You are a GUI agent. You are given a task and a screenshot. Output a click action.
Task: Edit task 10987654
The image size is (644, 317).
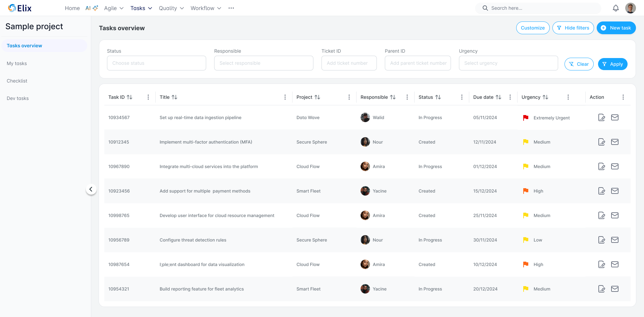point(602,265)
